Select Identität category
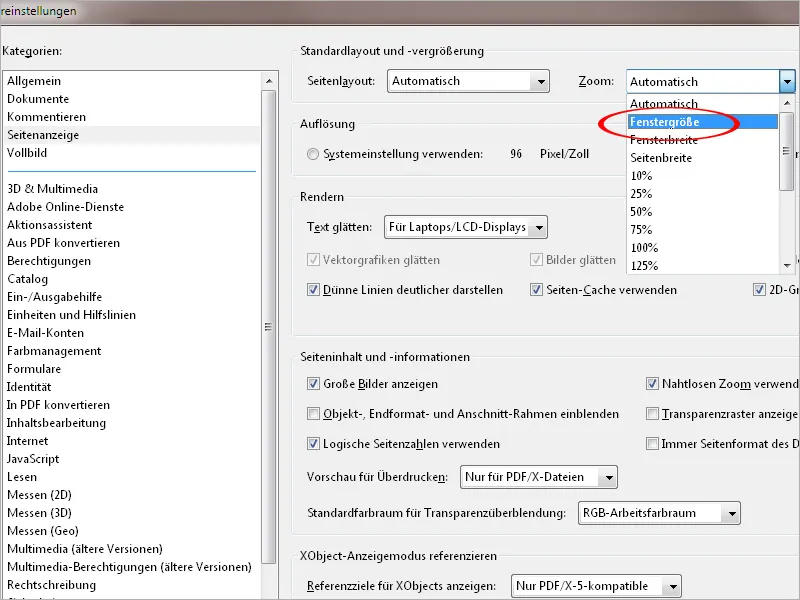The width and height of the screenshot is (800, 600). [x=29, y=387]
